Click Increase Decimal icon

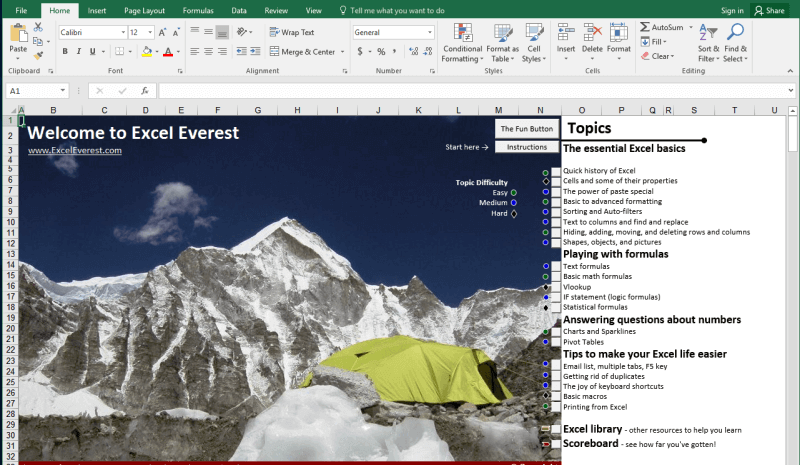click(414, 52)
